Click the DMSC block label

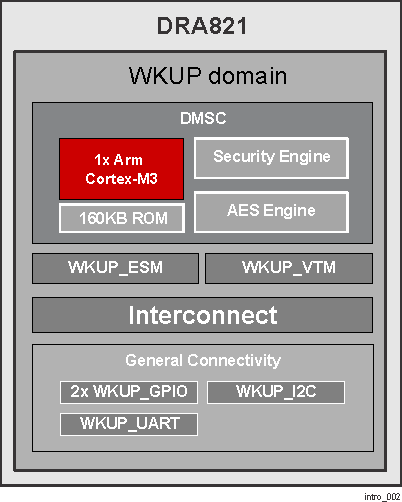203,118
